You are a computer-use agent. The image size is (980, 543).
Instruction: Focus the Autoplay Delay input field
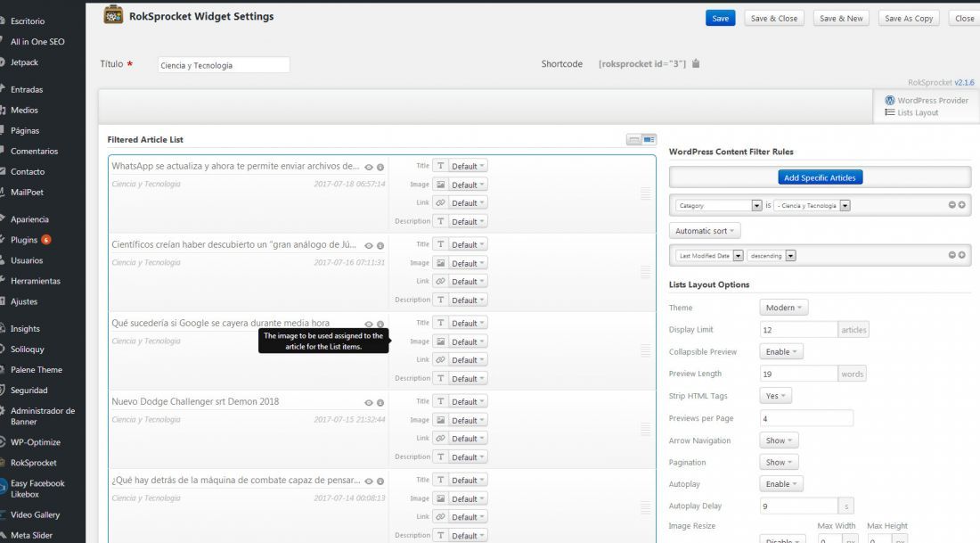[x=799, y=506]
